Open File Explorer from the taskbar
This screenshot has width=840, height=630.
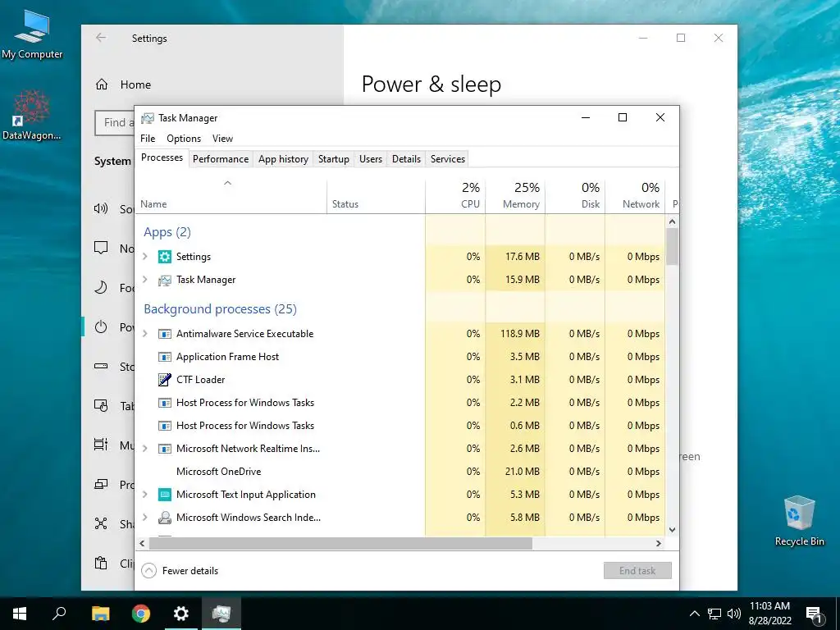tap(101, 614)
